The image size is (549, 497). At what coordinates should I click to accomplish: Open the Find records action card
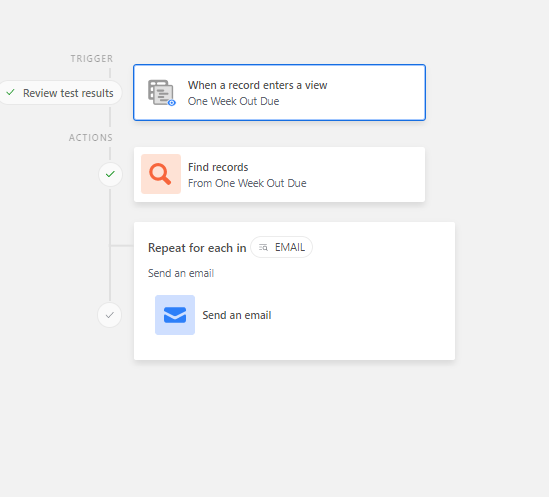pyautogui.click(x=279, y=174)
